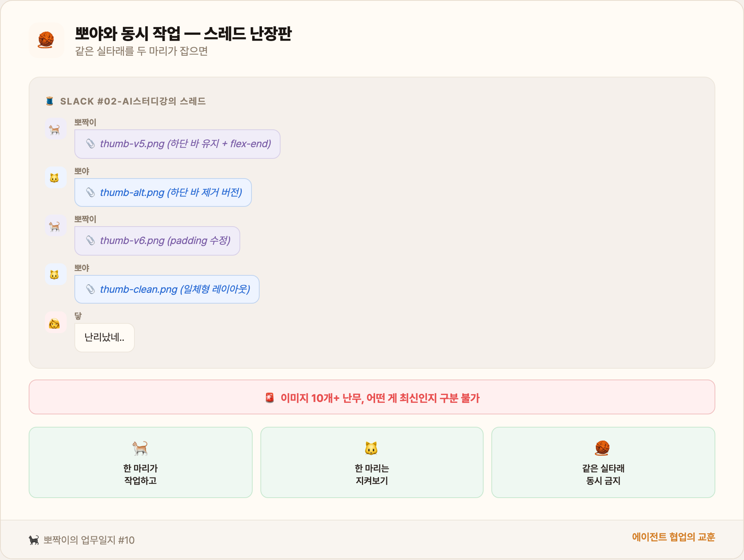This screenshot has width=744, height=560.
Task: Click 닿's avatar next to the 난리났네 message
Action: (55, 323)
